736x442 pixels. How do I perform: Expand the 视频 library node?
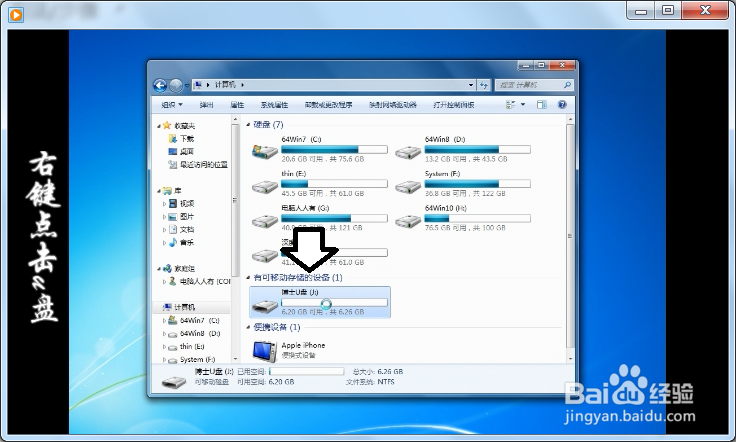[164, 204]
